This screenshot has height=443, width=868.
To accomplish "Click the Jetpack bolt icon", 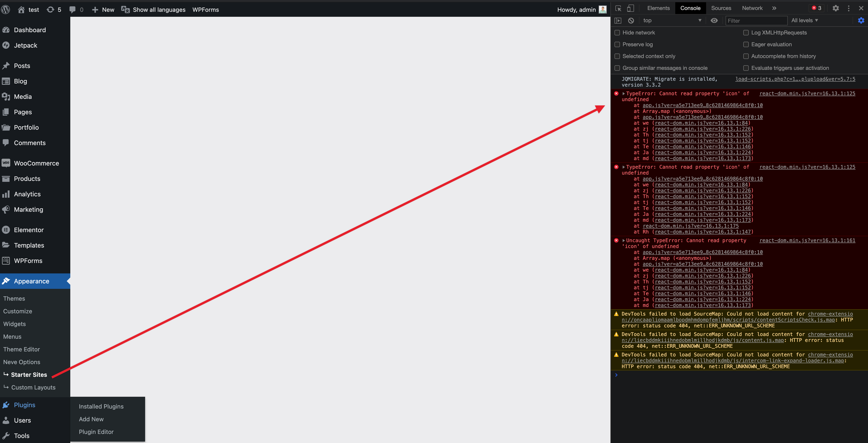I will 6,45.
